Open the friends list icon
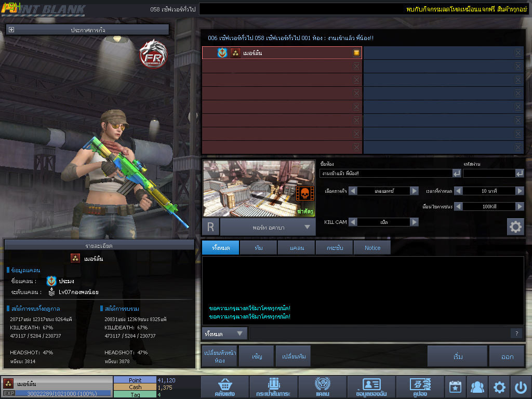 pos(477,387)
